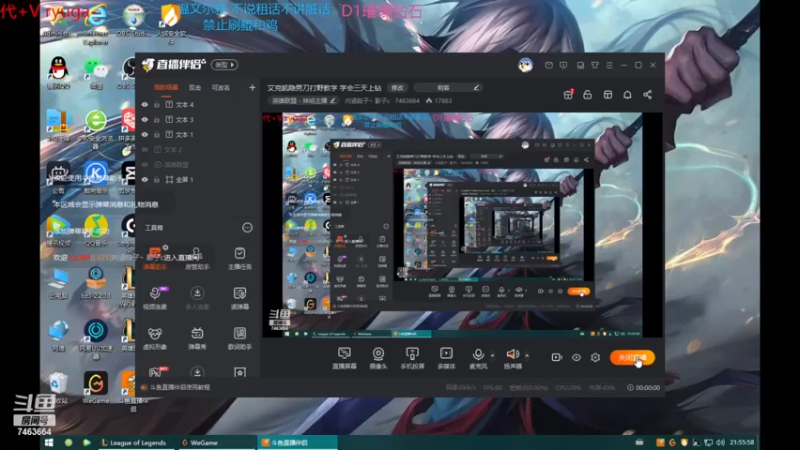
Task: Open 斗鱼直播伴侣使用教程 link
Action: (180, 387)
